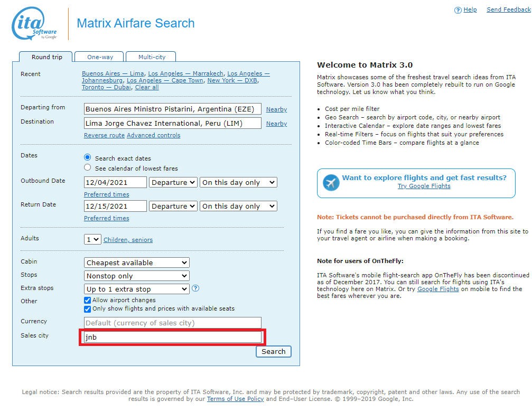This screenshot has height=412, width=532.
Task: Click Preferred times under Return Date
Action: (107, 218)
